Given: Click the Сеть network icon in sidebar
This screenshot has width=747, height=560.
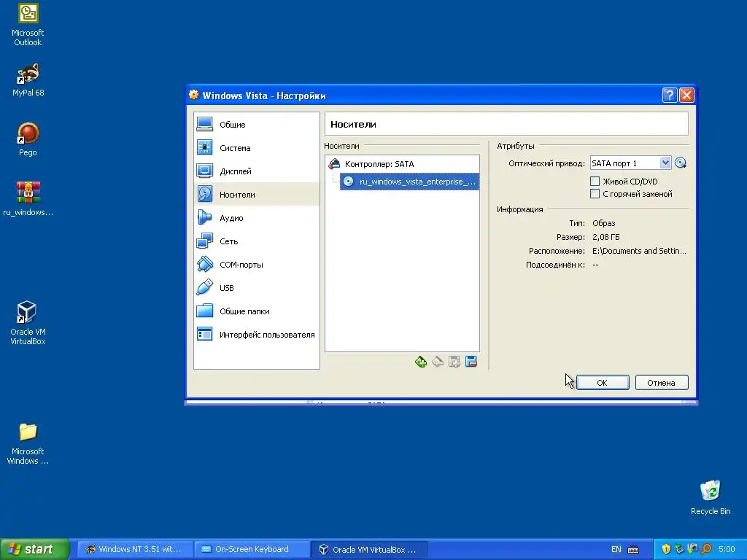Looking at the screenshot, I should (205, 241).
